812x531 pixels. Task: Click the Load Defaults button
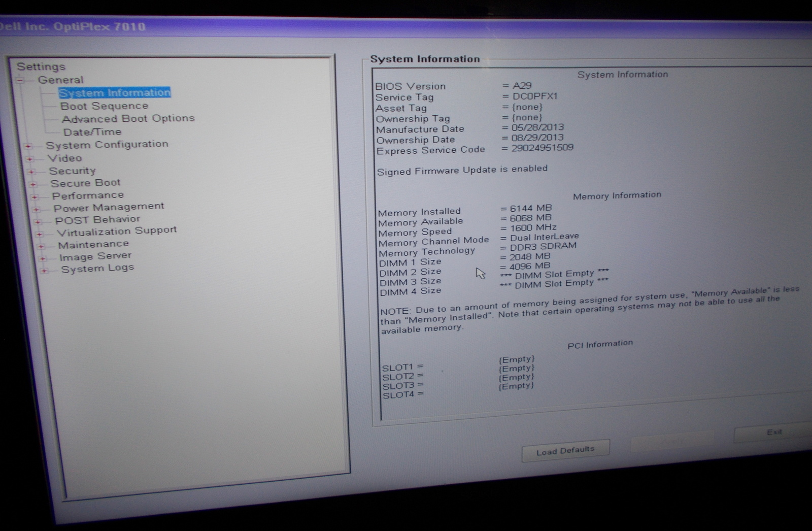click(565, 451)
